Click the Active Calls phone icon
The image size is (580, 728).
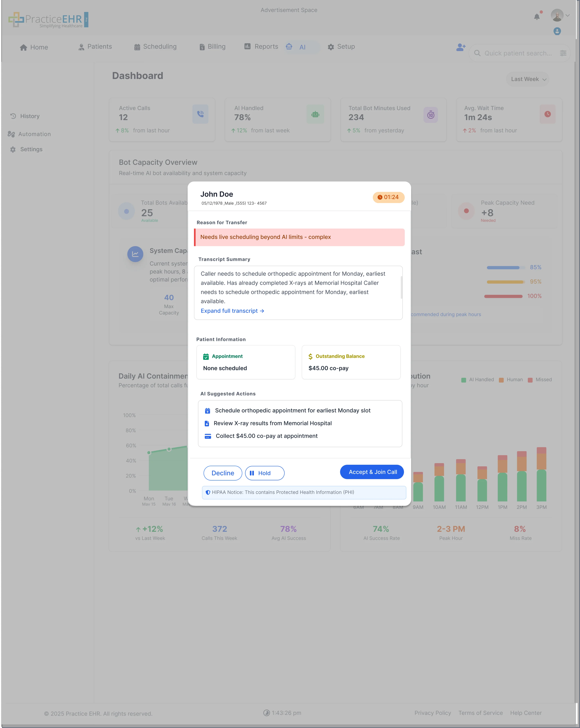(x=200, y=114)
